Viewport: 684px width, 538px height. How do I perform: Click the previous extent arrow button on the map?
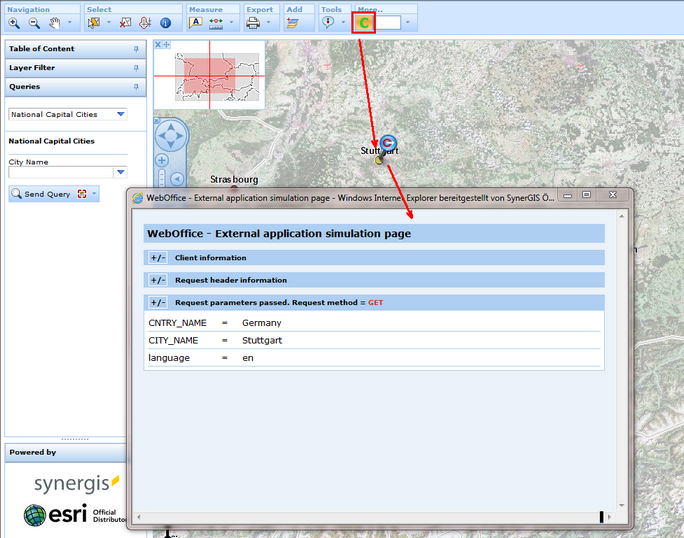coord(177,179)
